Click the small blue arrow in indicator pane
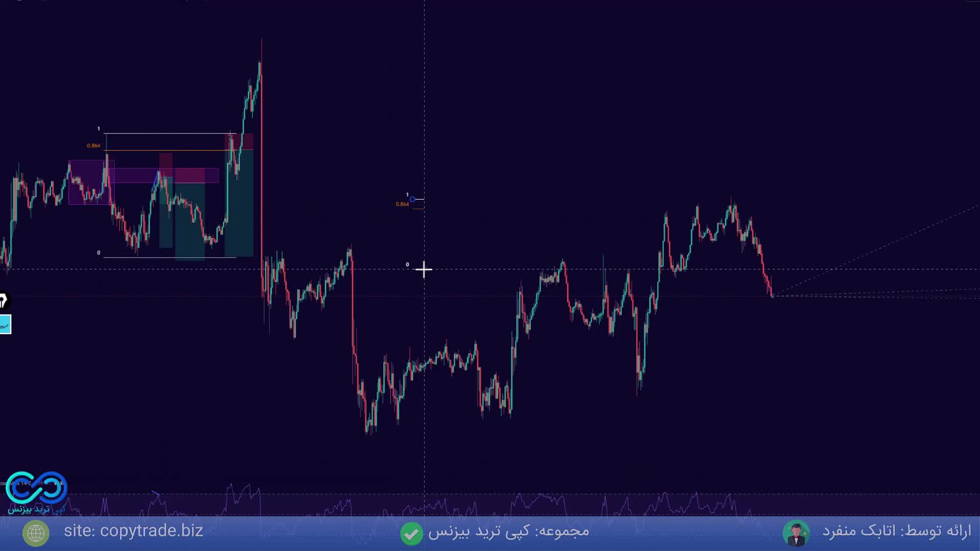 [x=156, y=493]
